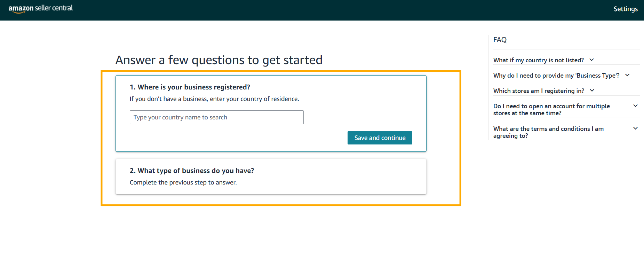Expand chevron for 'multiple stores' FAQ

point(635,106)
